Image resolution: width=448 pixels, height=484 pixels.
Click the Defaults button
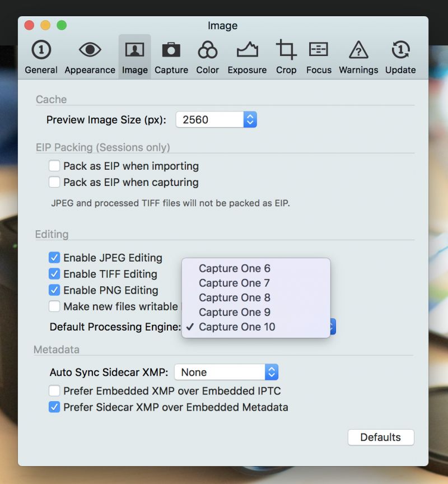[x=381, y=437]
